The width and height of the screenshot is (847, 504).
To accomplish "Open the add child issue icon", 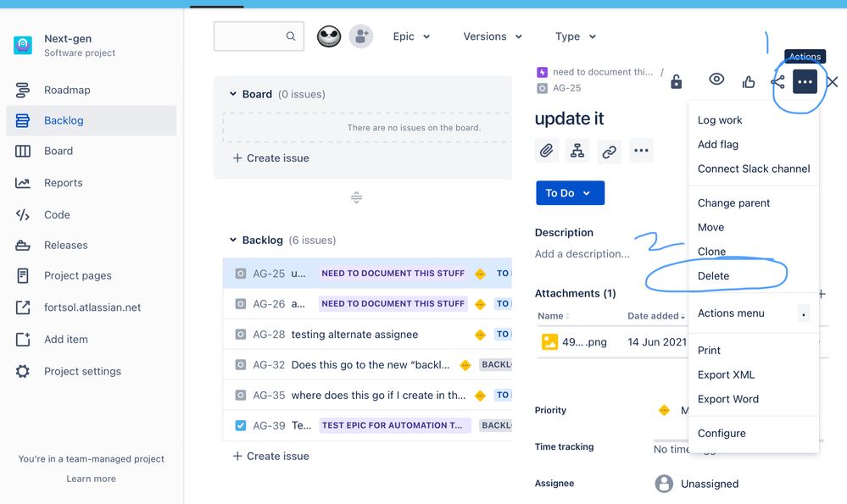I will [578, 150].
